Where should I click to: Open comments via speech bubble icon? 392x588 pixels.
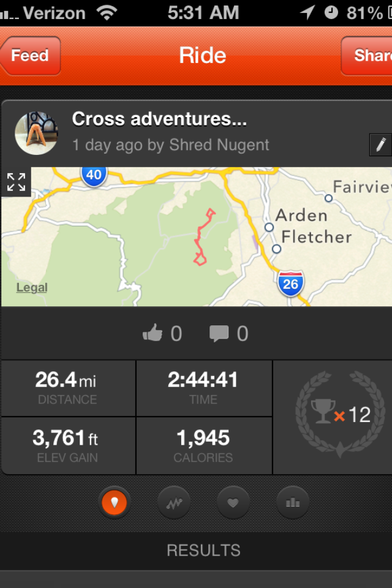[219, 333]
